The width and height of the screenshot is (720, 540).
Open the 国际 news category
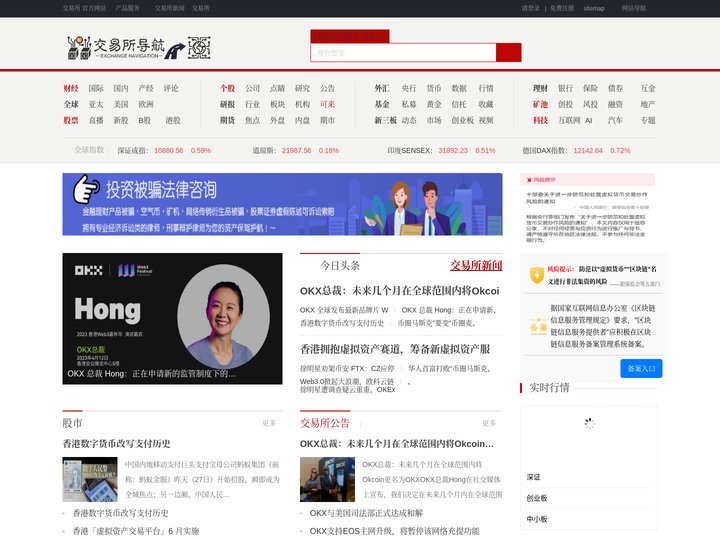[96, 88]
